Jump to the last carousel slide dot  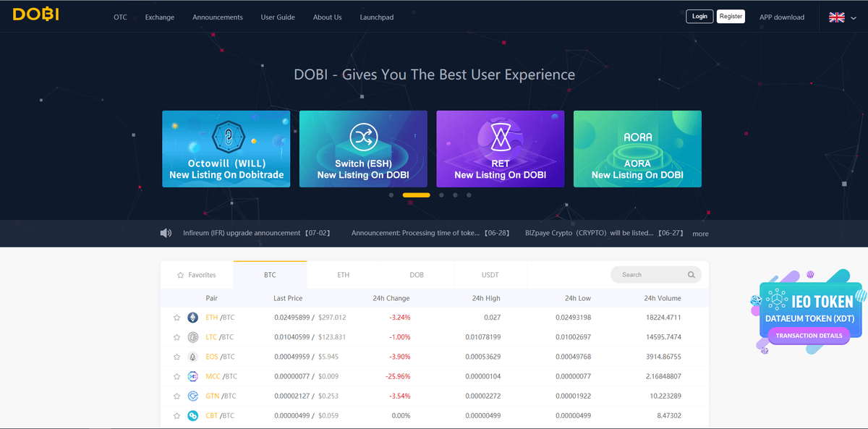469,195
